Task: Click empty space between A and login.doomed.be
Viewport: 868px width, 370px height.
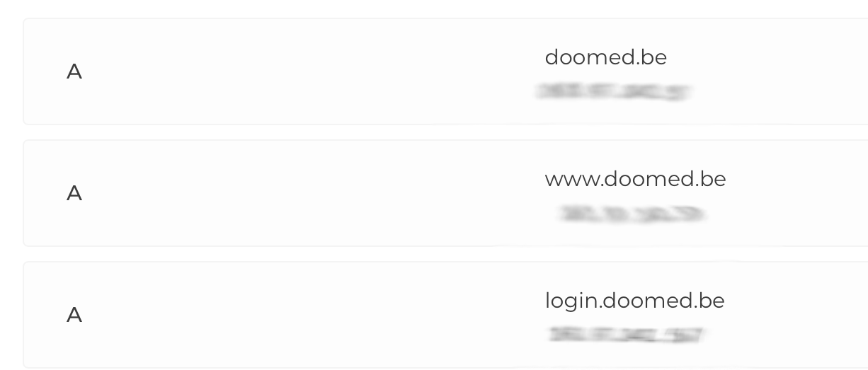Action: [312, 315]
